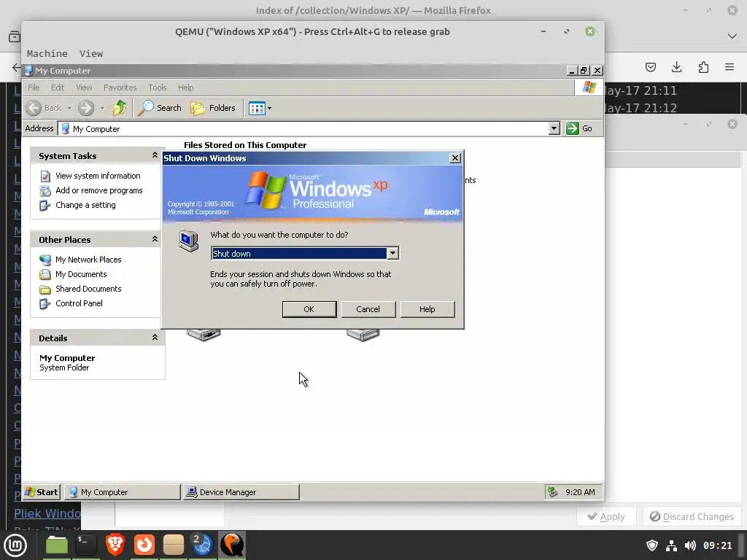
Task: Expand the Back history dropdown arrow
Action: (x=69, y=108)
